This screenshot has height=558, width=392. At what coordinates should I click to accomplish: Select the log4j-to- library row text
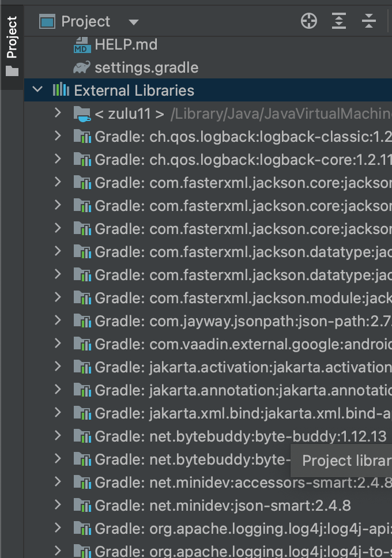(x=243, y=551)
